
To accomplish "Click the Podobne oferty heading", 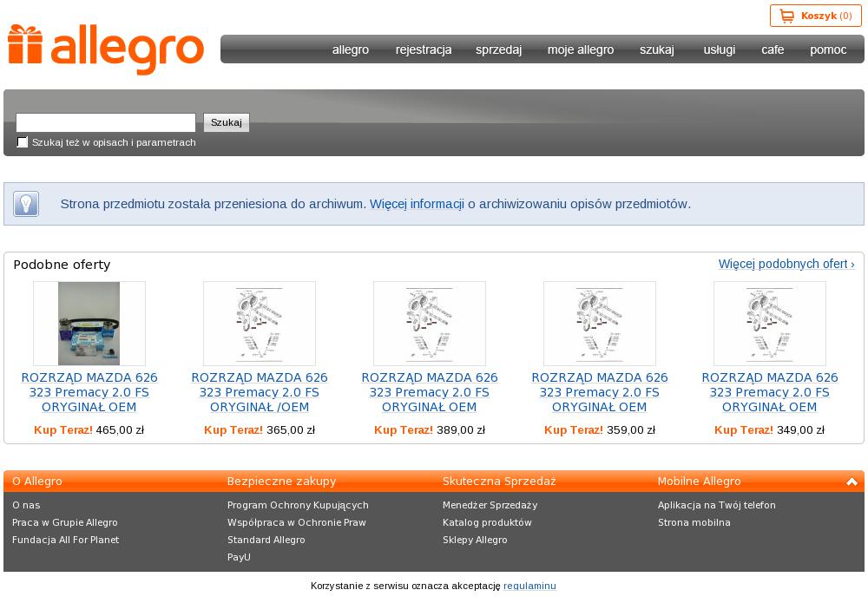I will click(x=62, y=265).
